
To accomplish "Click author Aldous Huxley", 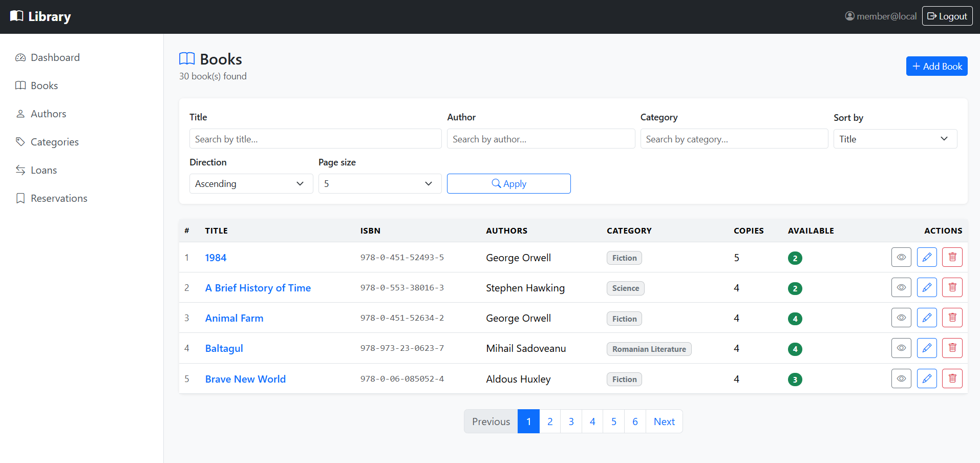I will tap(518, 379).
